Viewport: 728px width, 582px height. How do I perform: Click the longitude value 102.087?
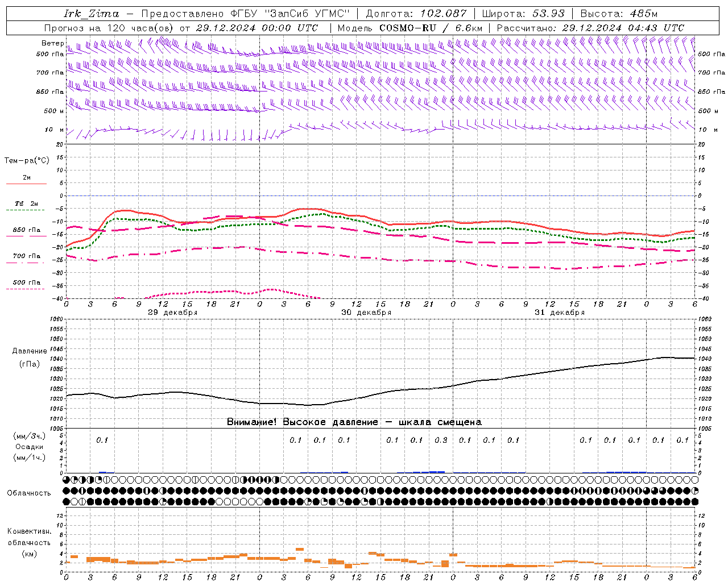444,14
